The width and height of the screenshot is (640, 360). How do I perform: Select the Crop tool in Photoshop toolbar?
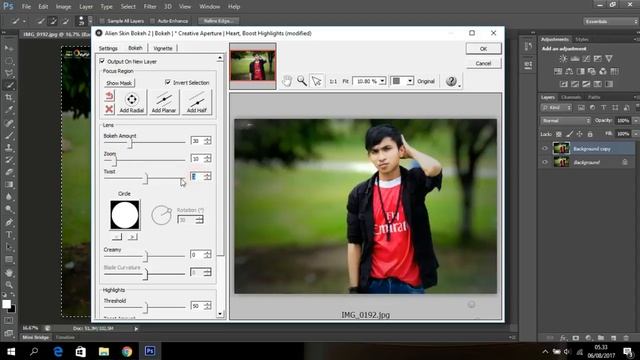[x=9, y=98]
